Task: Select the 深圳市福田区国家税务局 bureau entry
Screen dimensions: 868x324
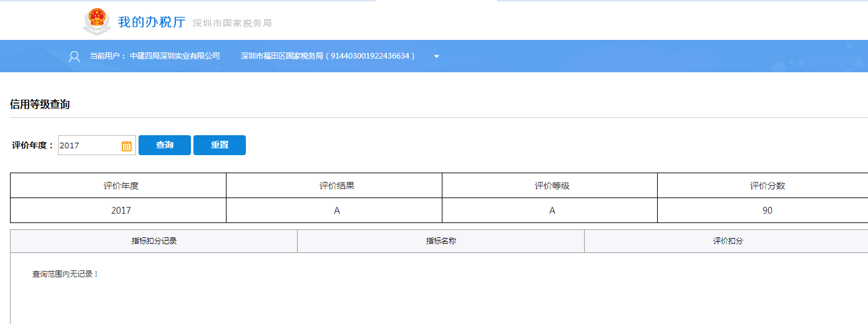Action: [x=328, y=56]
